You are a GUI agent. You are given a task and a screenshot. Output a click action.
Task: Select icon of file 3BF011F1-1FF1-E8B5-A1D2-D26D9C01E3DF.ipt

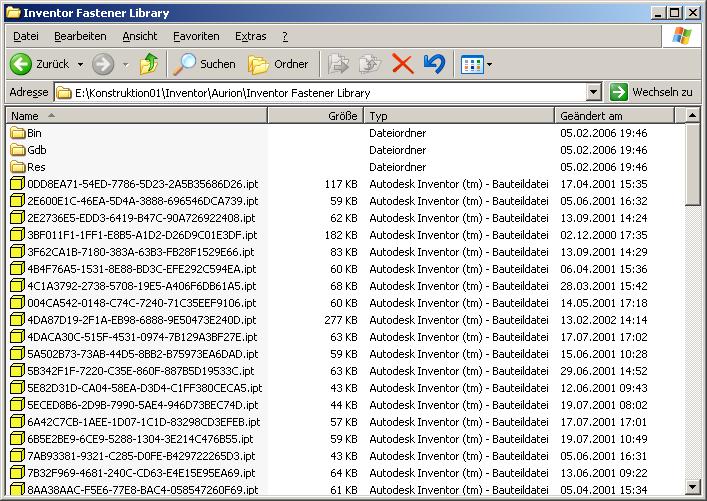(17, 235)
